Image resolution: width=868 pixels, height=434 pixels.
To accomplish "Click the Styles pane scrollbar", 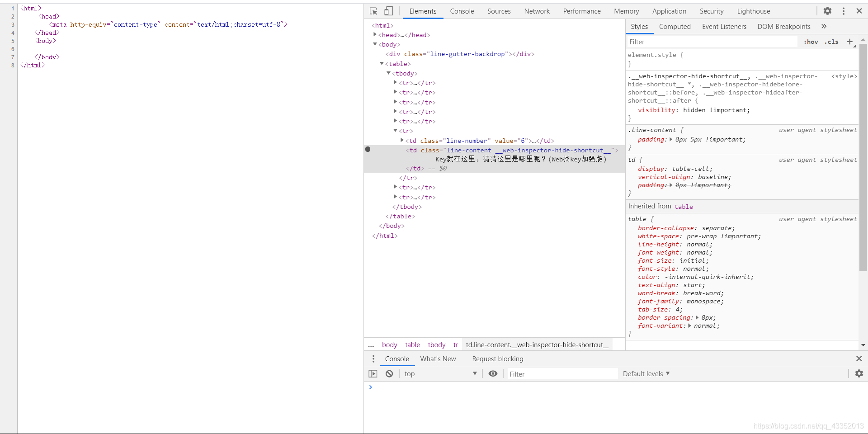I will (x=863, y=156).
